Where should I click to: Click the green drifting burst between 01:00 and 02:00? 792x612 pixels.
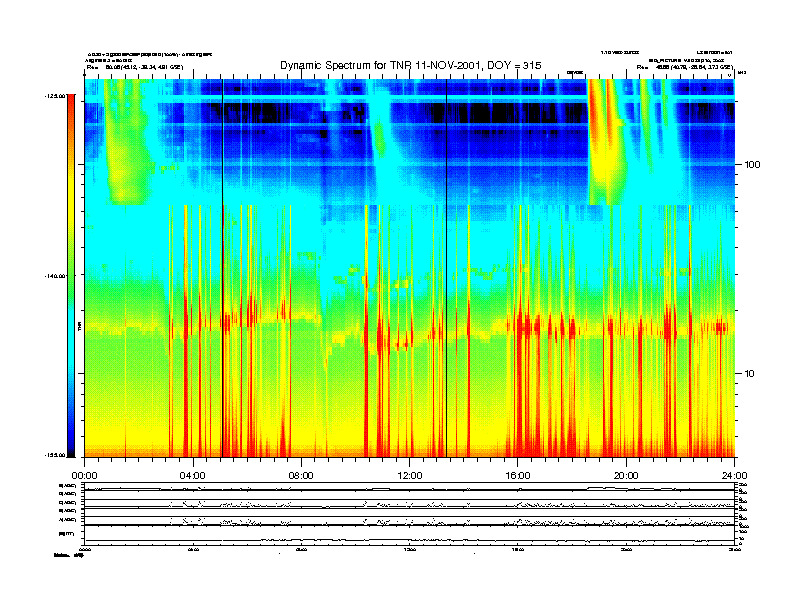point(126,144)
